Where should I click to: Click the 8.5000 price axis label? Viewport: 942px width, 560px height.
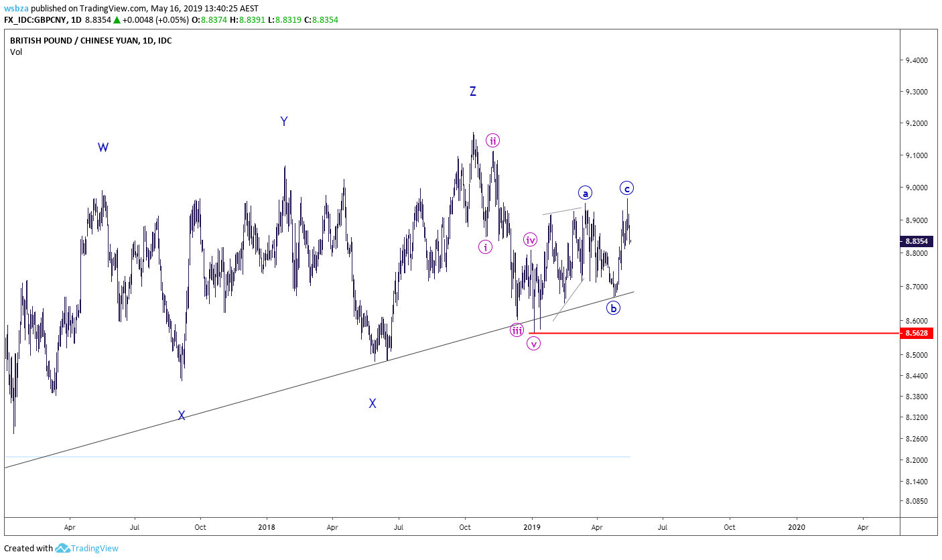[916, 356]
